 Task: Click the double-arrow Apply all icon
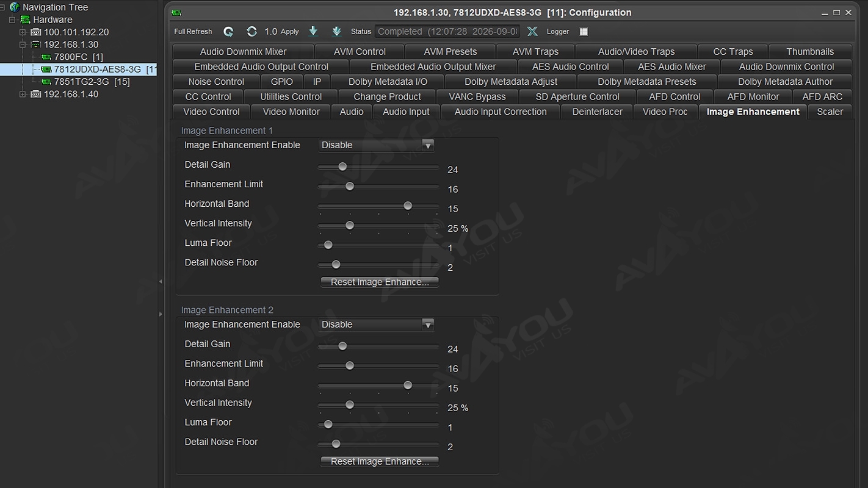[336, 31]
